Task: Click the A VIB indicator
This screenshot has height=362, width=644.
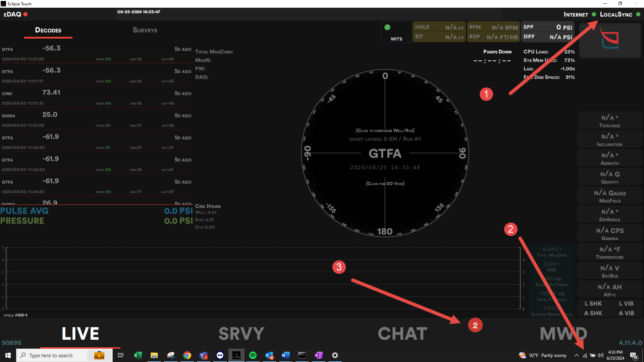Action: [x=626, y=313]
